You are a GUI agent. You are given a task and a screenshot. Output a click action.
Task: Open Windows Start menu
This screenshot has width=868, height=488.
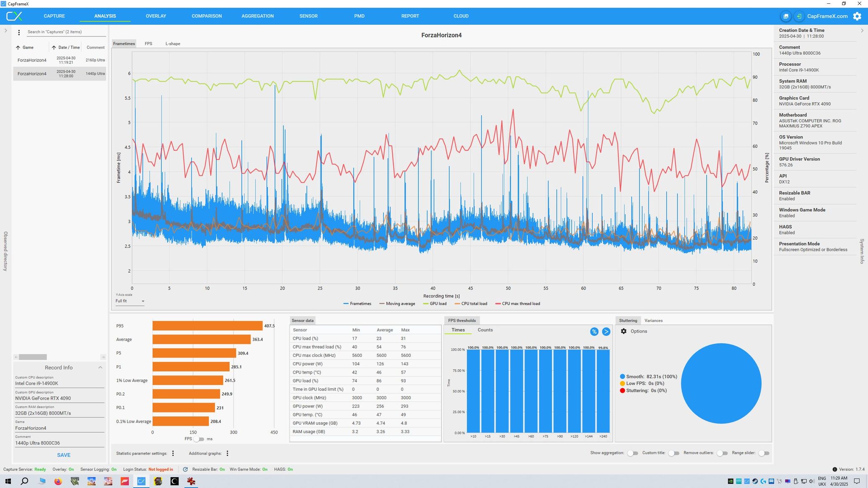coord(8,481)
